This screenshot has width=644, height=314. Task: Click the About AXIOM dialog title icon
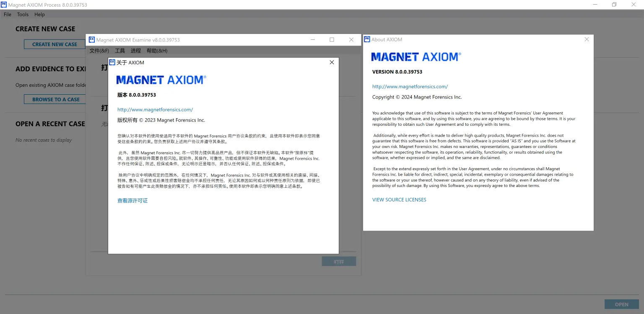[367, 39]
